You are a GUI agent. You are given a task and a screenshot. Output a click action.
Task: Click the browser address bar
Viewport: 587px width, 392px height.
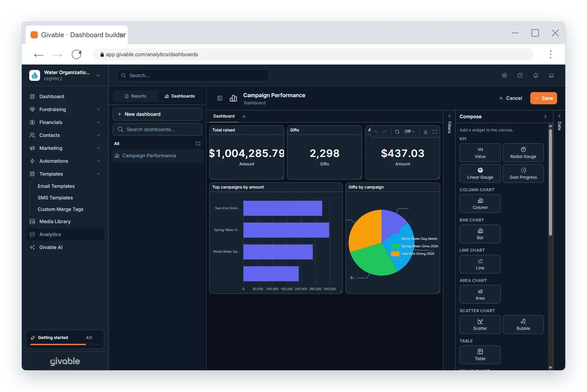[x=314, y=54]
